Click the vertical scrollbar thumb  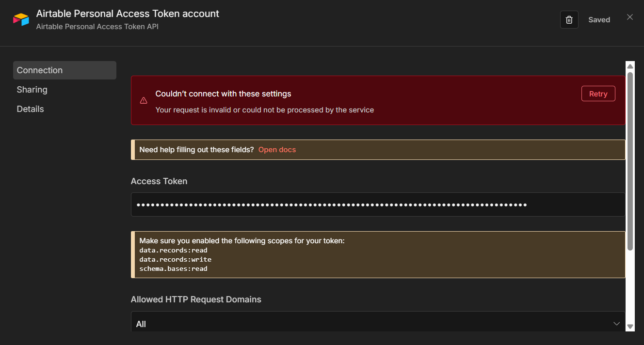tap(630, 160)
